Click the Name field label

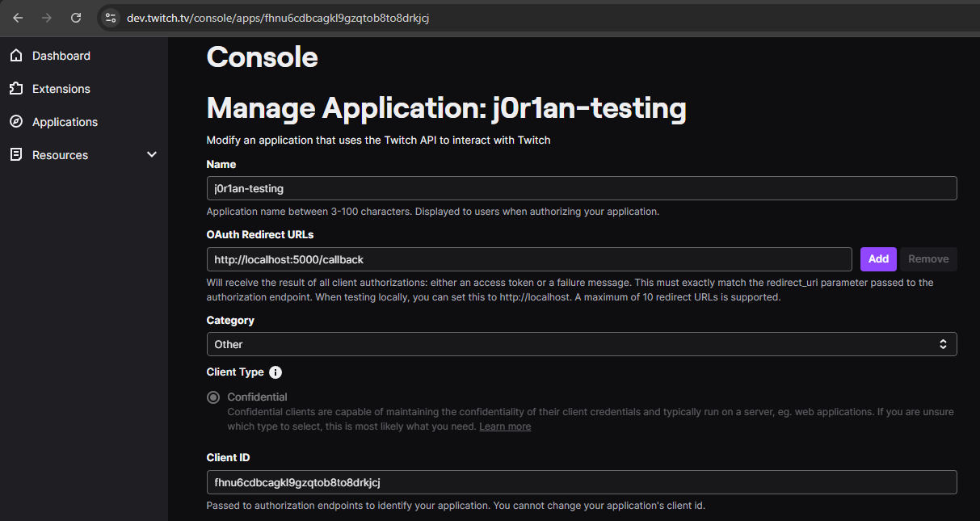[x=221, y=165]
